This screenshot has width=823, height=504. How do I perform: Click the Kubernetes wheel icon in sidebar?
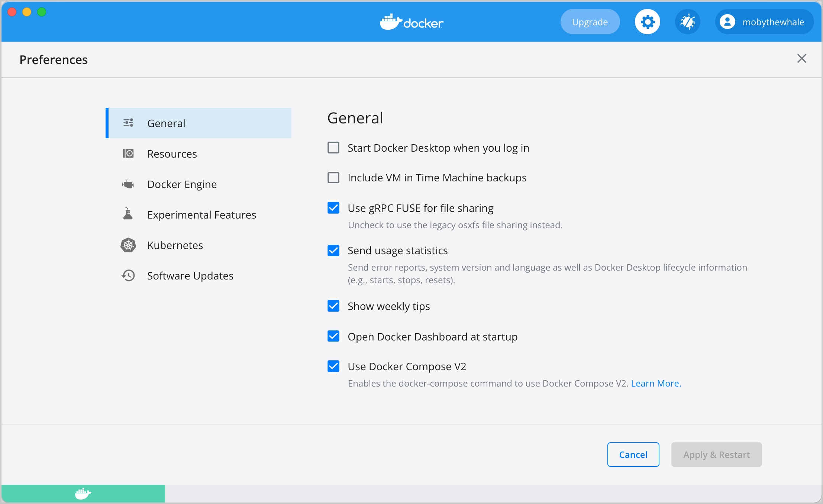coord(128,245)
